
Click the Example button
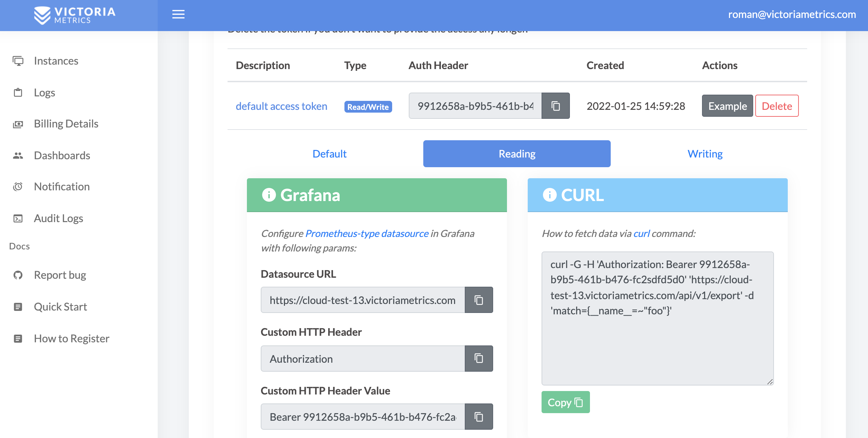click(x=727, y=106)
